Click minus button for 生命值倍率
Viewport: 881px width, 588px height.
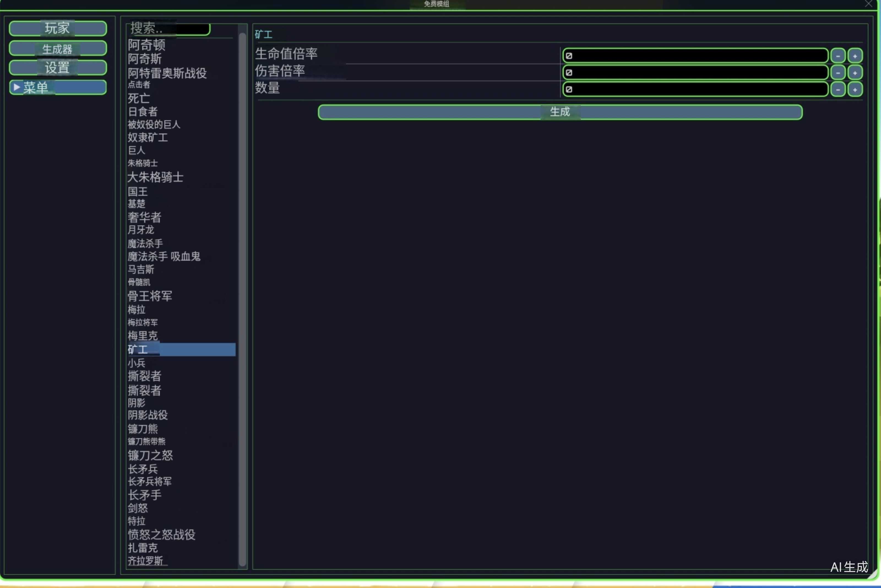coord(838,56)
